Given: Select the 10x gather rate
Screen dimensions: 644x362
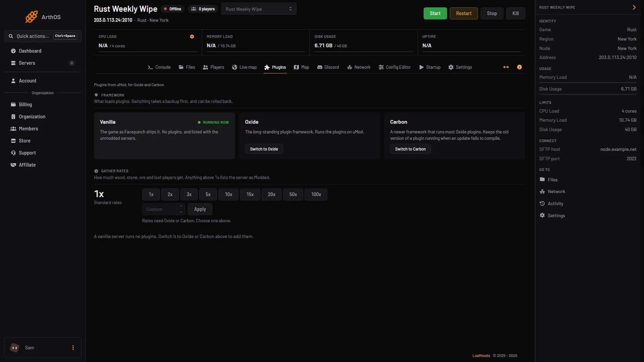Looking at the screenshot, I should tap(228, 194).
